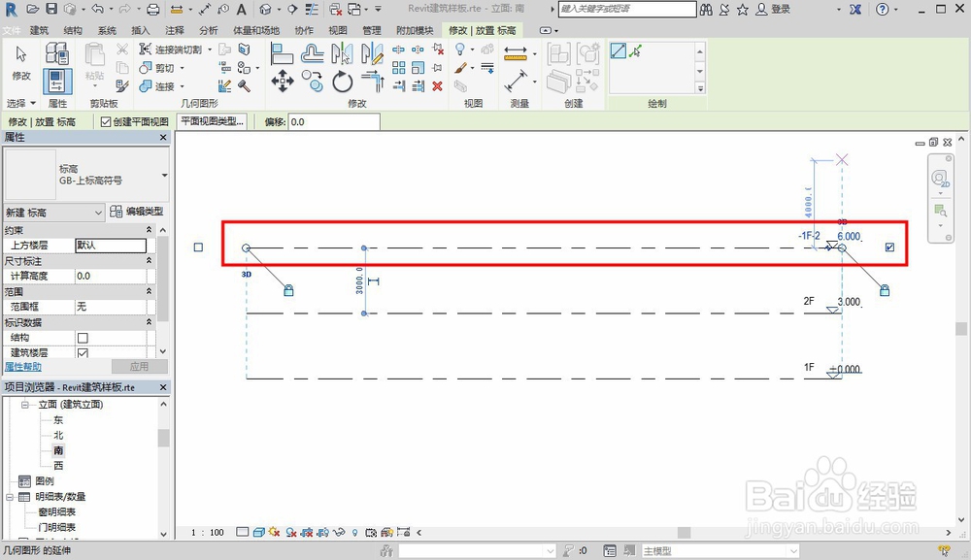Image resolution: width=971 pixels, height=560 pixels.
Task: Collapse the 立面 (建筑立面) tree node
Action: [x=25, y=405]
